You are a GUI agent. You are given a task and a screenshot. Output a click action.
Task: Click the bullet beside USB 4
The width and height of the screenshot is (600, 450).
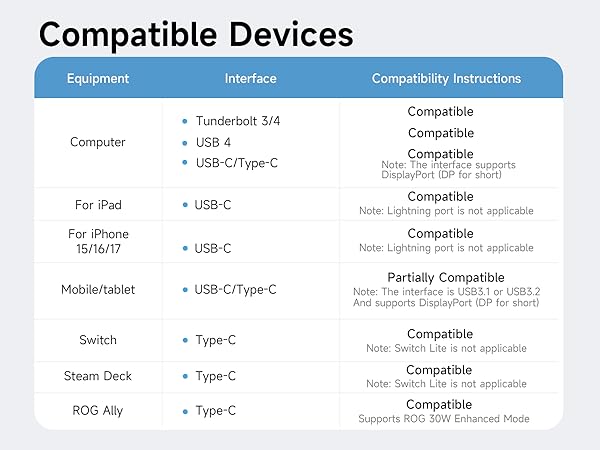pos(185,143)
